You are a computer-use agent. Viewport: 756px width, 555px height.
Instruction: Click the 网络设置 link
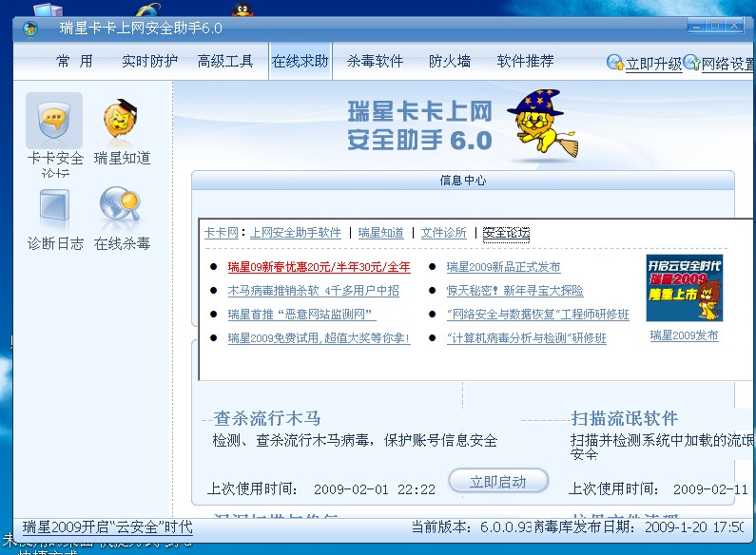coord(728,64)
